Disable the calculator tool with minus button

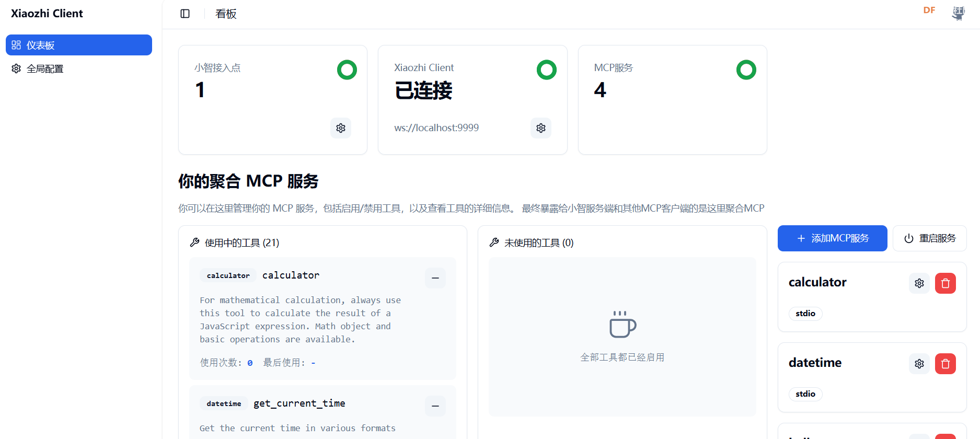click(435, 278)
